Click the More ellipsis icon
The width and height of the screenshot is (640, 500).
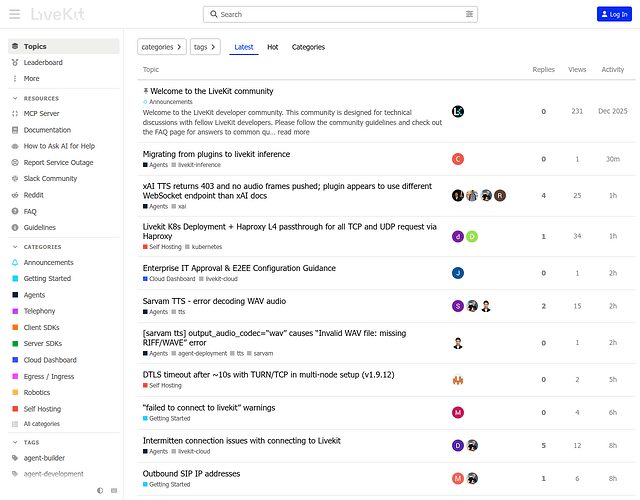click(x=15, y=78)
